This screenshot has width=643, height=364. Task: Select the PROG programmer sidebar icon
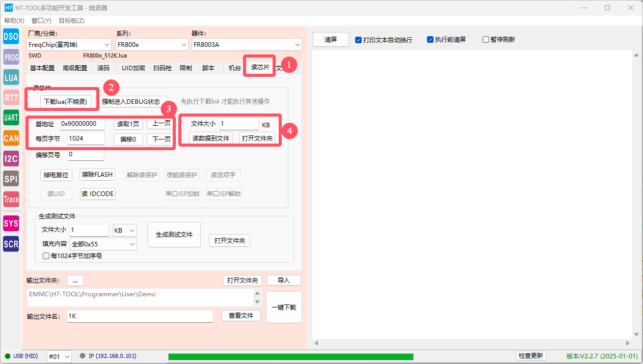point(11,57)
